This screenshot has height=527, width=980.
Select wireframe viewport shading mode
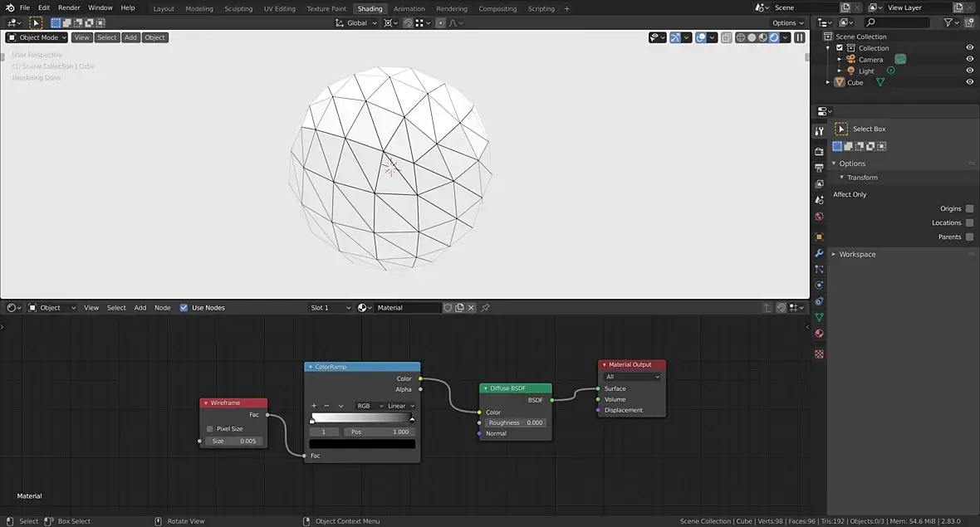coord(740,37)
